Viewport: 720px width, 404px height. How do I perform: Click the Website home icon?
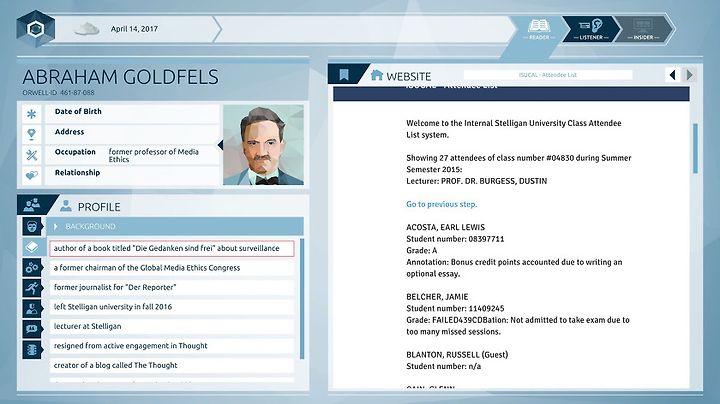tap(377, 75)
